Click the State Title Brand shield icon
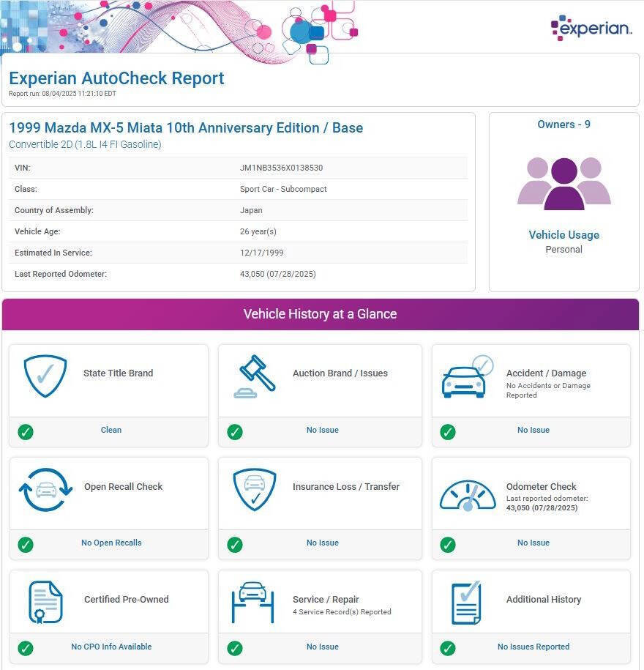Image resolution: width=644 pixels, height=670 pixels. [45, 376]
